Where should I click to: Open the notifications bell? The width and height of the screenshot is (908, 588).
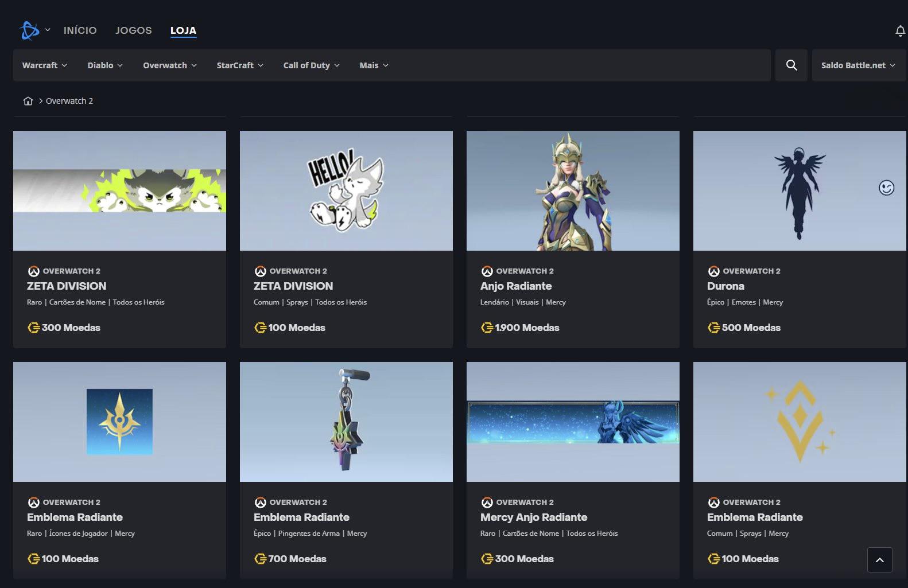(x=900, y=31)
